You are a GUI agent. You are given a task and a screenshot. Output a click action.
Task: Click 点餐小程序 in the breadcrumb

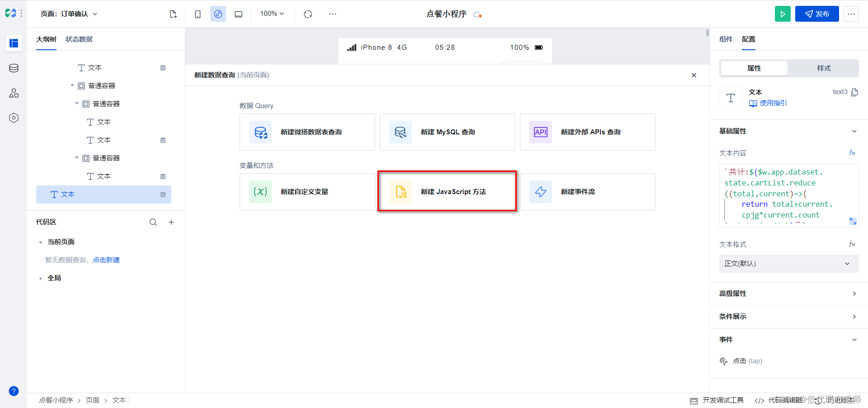(x=56, y=400)
